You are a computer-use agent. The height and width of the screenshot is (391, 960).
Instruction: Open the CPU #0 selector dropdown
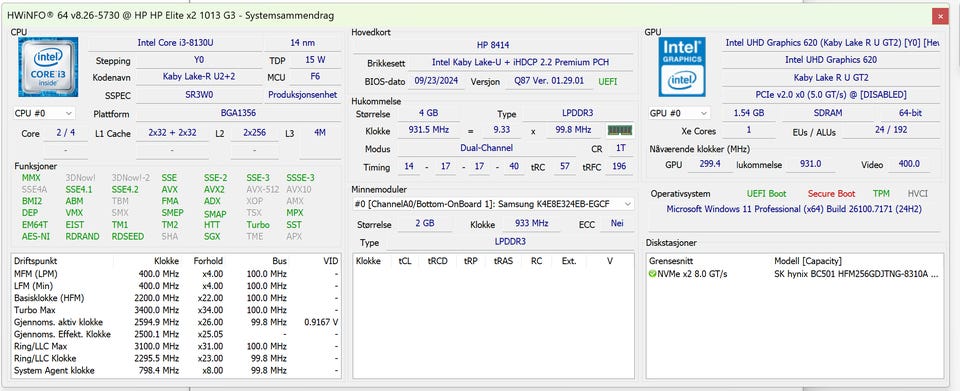pos(44,113)
